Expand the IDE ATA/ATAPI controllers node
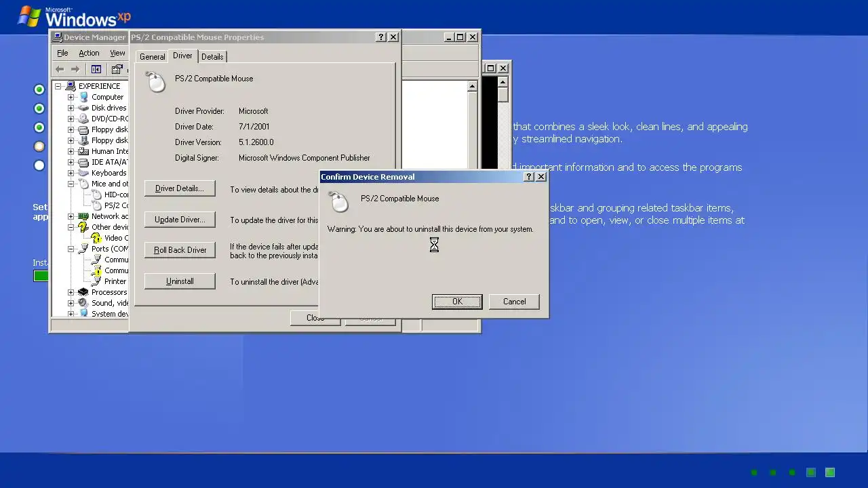868x488 pixels. tap(71, 162)
